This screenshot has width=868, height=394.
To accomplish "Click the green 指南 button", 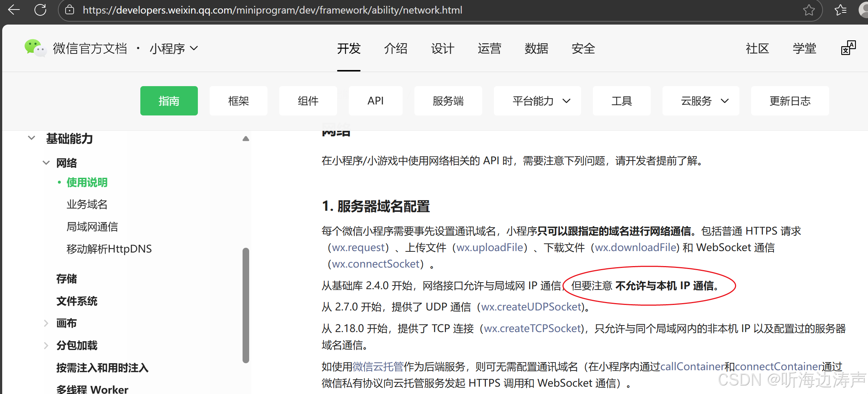I will coord(169,101).
